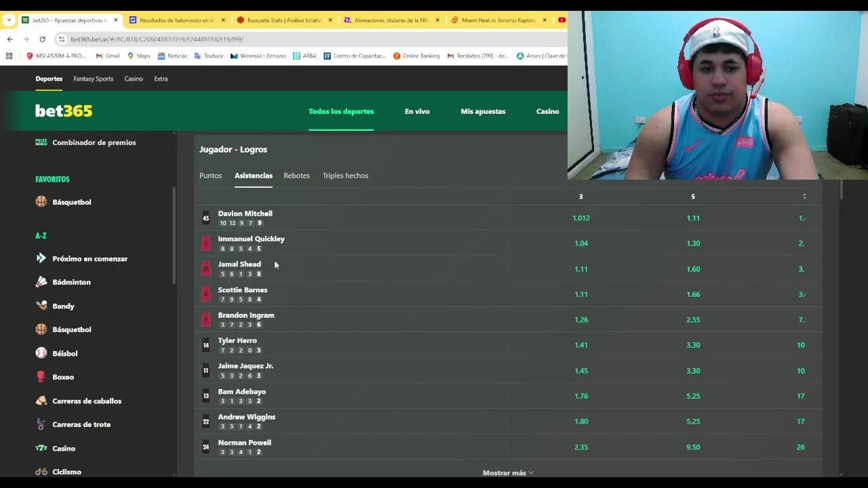868x488 pixels.
Task: Open Extra in top navigation
Action: point(161,79)
